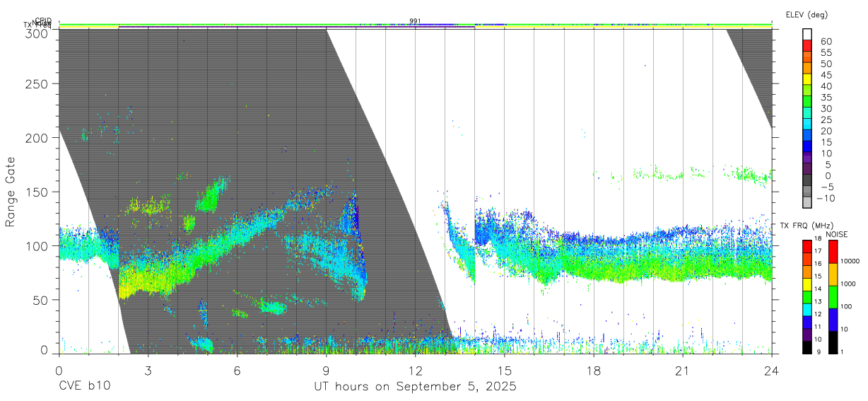
Task: Select the cyan swatch in TX FRQ scale
Action: (x=807, y=310)
